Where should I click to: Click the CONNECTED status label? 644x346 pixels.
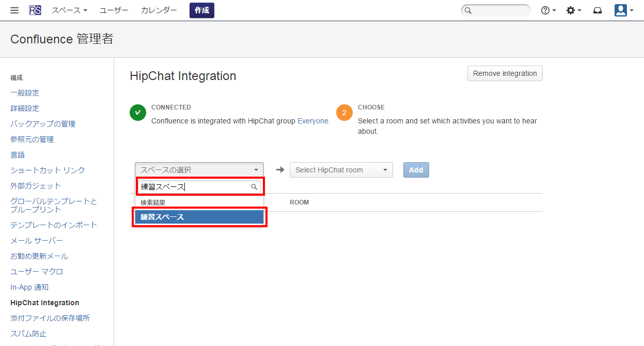[x=171, y=107]
